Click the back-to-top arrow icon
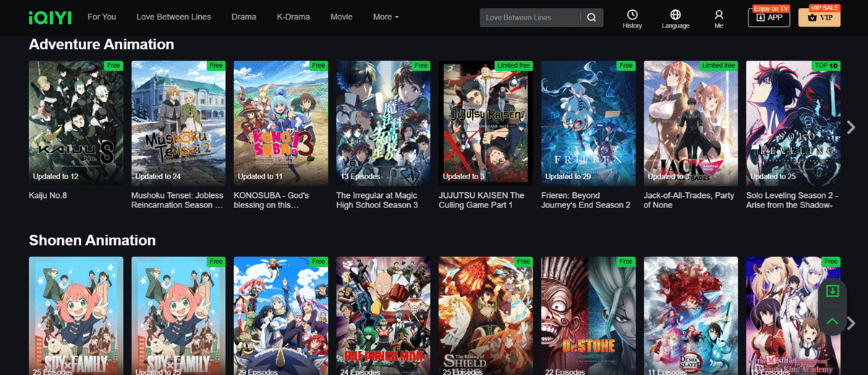 pos(833,321)
